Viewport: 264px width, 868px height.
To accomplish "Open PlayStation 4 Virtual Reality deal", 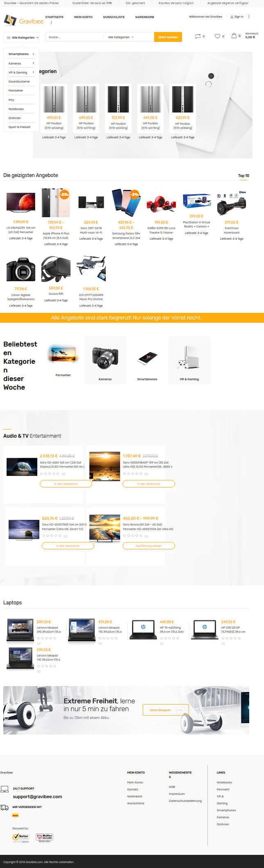I will point(196,202).
